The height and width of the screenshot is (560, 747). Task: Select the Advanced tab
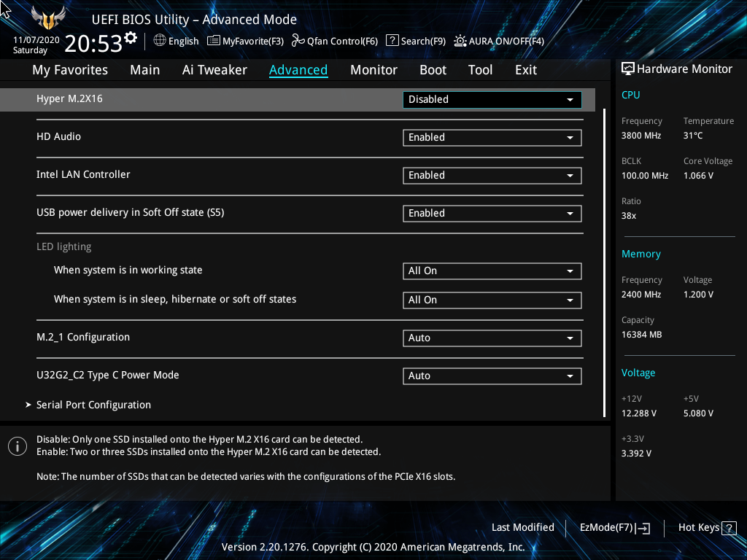[298, 70]
